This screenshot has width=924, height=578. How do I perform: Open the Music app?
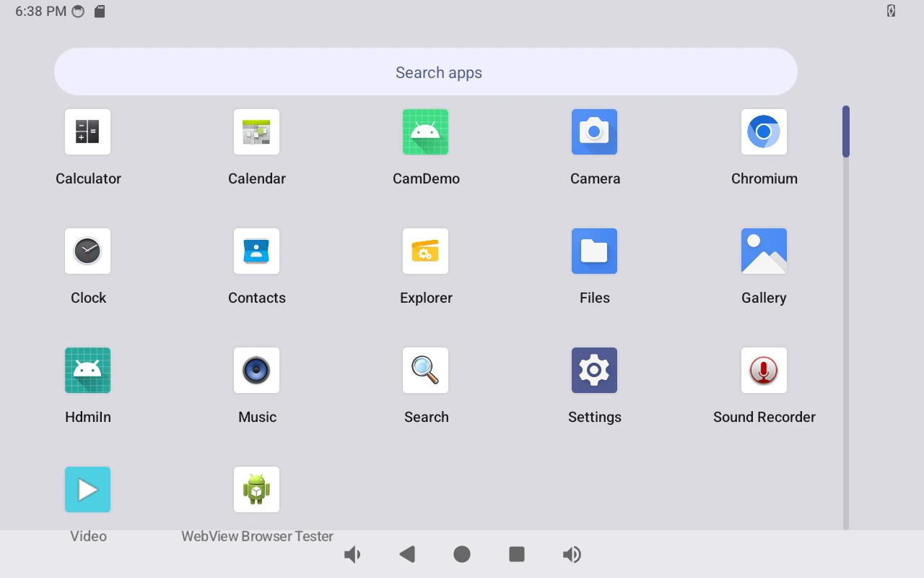click(256, 370)
